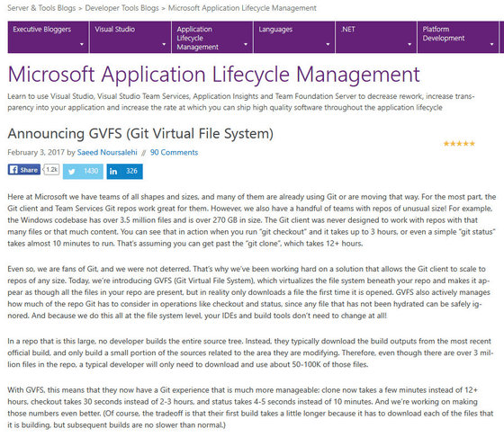Go to Server & Tools Blogs breadcrumb

tap(41, 8)
